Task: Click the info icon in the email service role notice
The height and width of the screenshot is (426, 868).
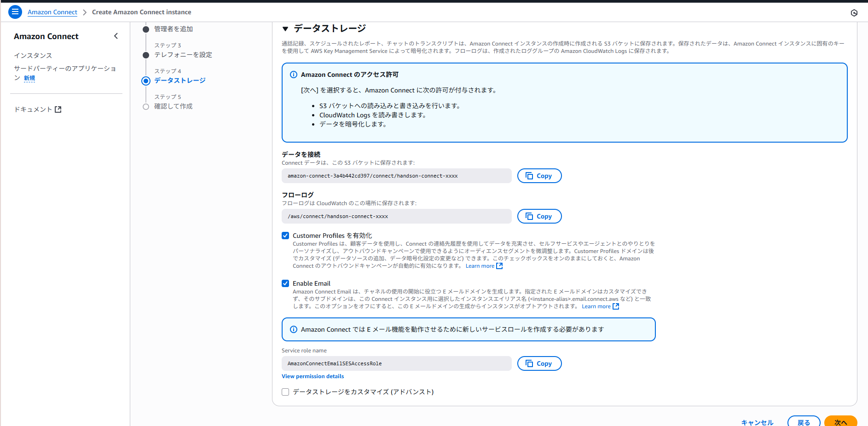Action: (293, 329)
